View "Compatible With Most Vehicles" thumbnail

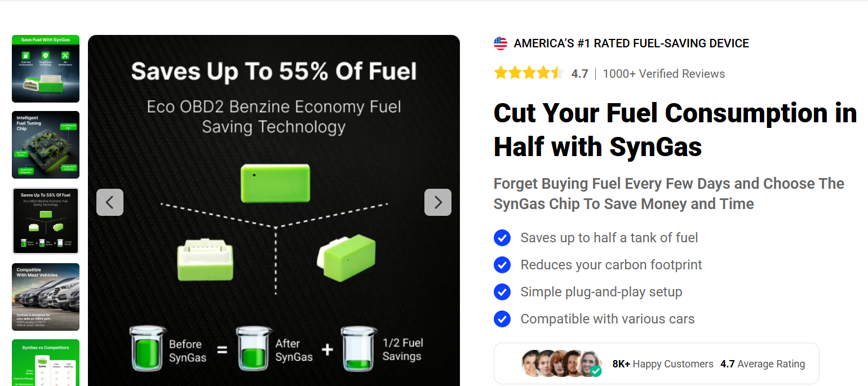pyautogui.click(x=46, y=297)
